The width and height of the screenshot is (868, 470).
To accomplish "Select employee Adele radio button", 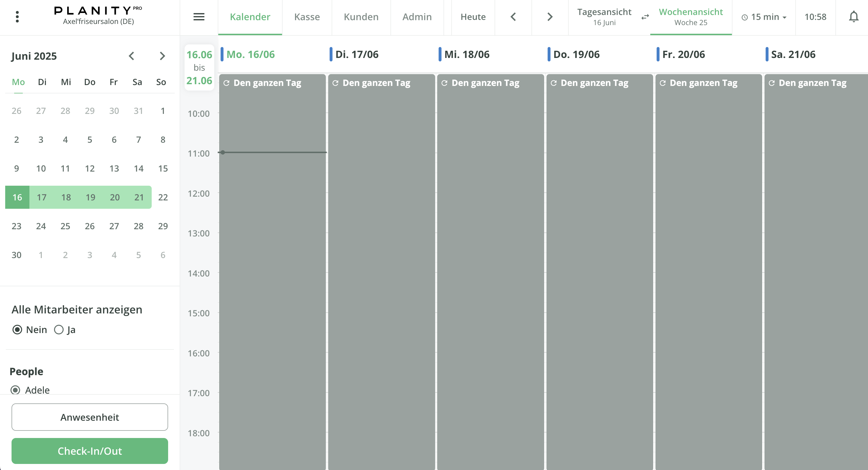I will coord(15,390).
